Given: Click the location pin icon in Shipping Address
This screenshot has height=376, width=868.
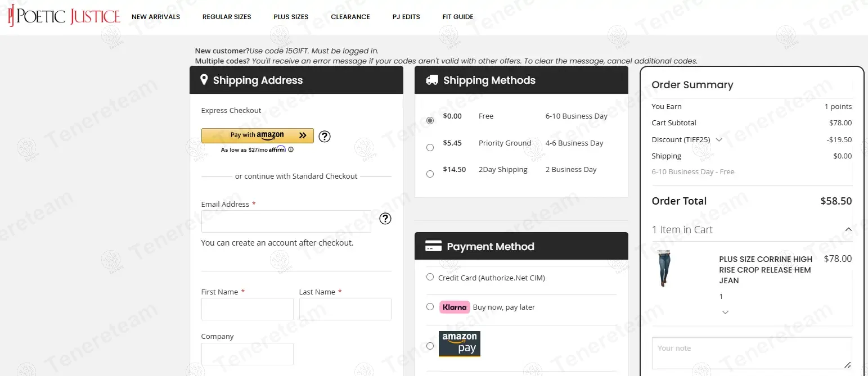Looking at the screenshot, I should coord(204,80).
